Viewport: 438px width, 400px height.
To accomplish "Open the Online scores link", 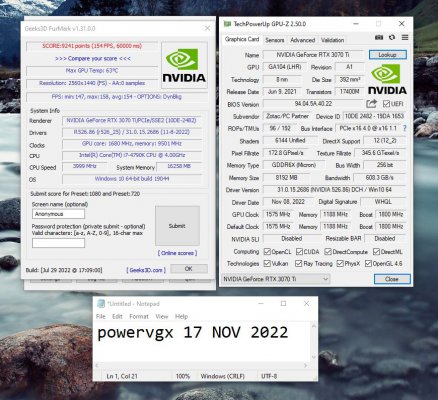I will click(177, 253).
